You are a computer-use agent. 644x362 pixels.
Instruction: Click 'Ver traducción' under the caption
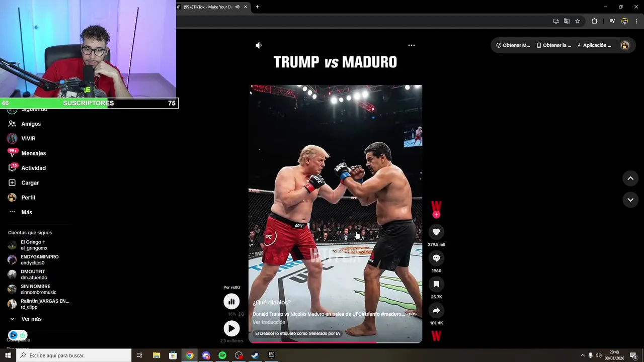click(x=269, y=322)
